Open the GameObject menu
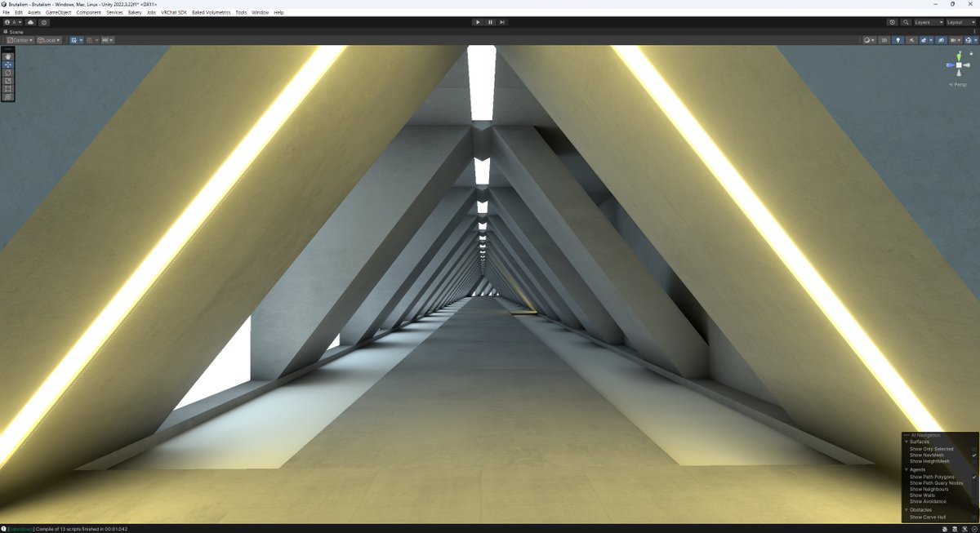Image resolution: width=980 pixels, height=533 pixels. tap(58, 13)
